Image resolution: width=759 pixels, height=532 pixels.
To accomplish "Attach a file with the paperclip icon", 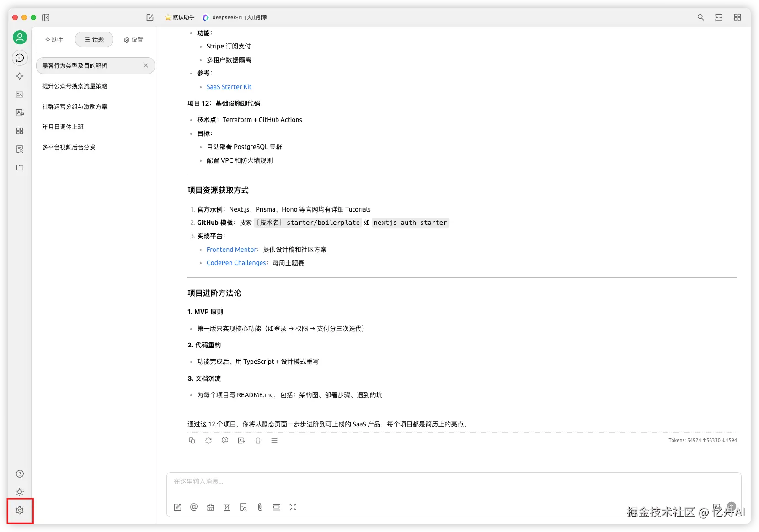I will coord(260,507).
